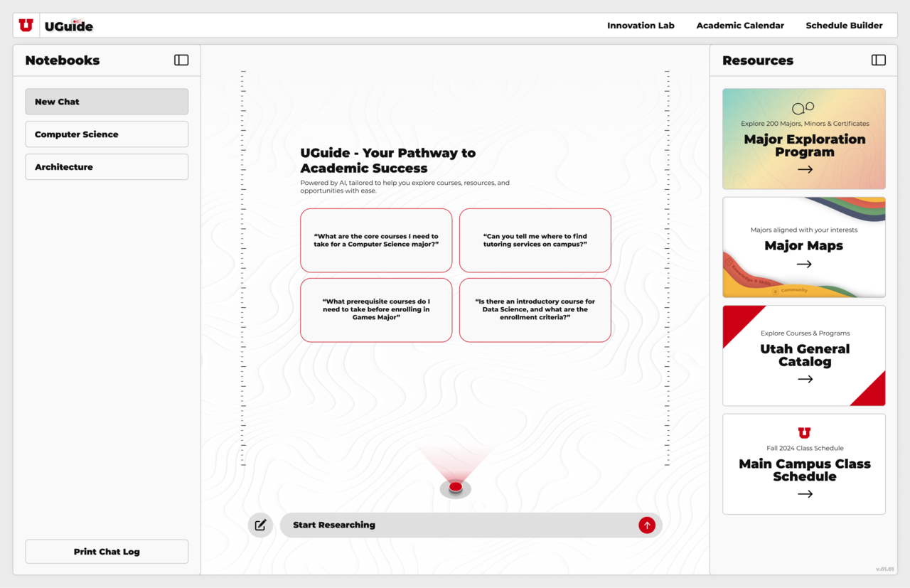Choose the Games Major prerequisite prompt

pos(376,310)
